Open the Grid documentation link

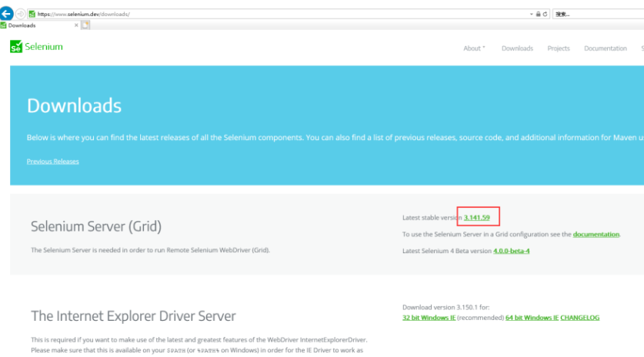pos(596,234)
